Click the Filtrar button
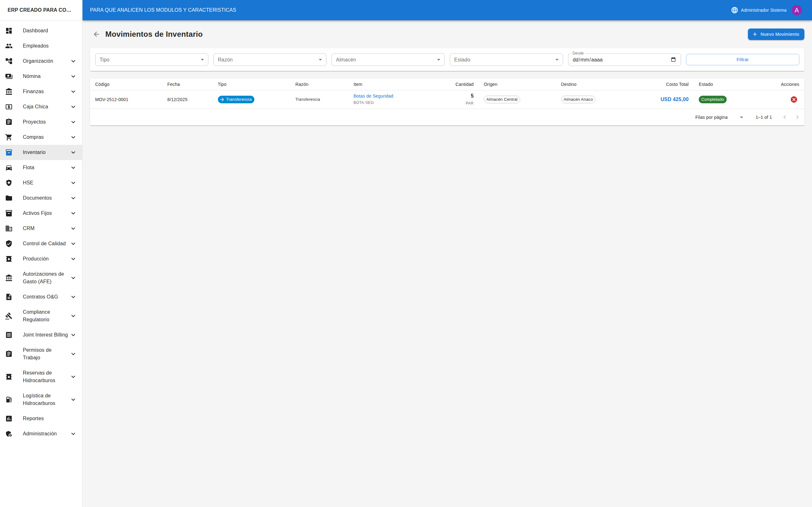 point(742,59)
